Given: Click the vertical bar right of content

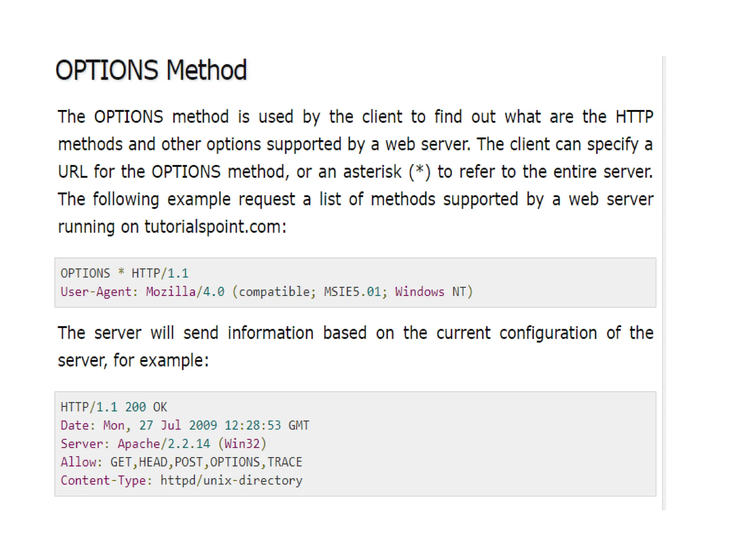Looking at the screenshot, I should pyautogui.click(x=664, y=283).
